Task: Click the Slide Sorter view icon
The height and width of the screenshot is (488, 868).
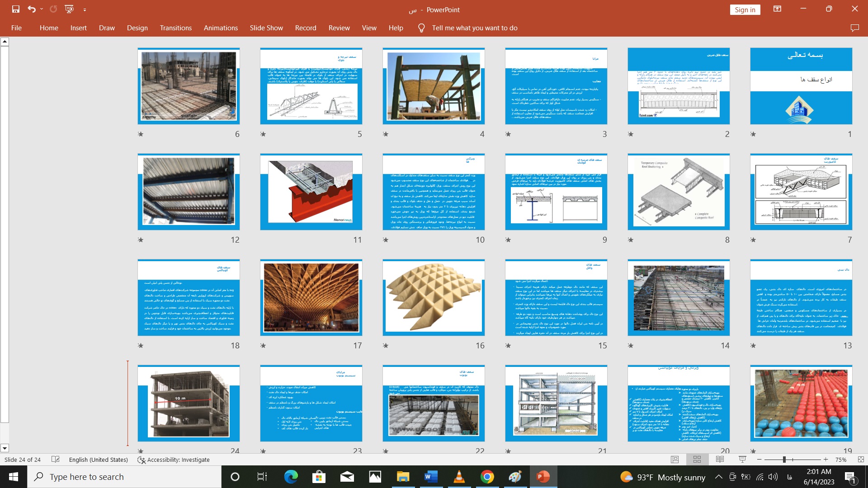Action: point(697,460)
